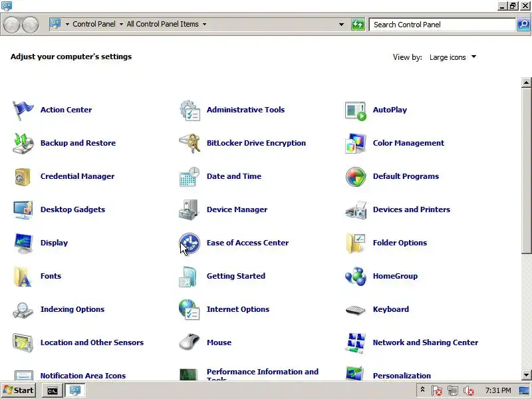Click the scrollbar up arrow
The height and width of the screenshot is (399, 532).
coord(526,82)
